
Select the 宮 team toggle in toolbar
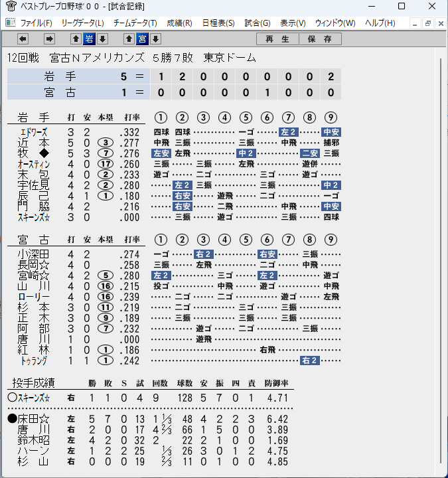click(x=142, y=39)
